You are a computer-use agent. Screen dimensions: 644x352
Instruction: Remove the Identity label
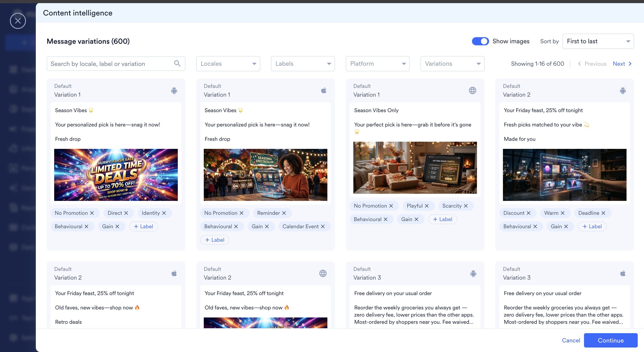click(164, 213)
